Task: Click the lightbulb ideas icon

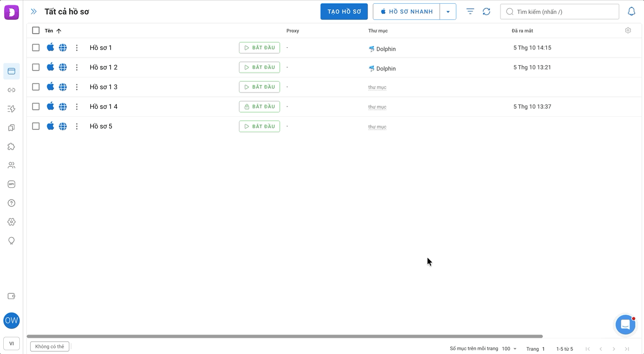Action: point(11,241)
